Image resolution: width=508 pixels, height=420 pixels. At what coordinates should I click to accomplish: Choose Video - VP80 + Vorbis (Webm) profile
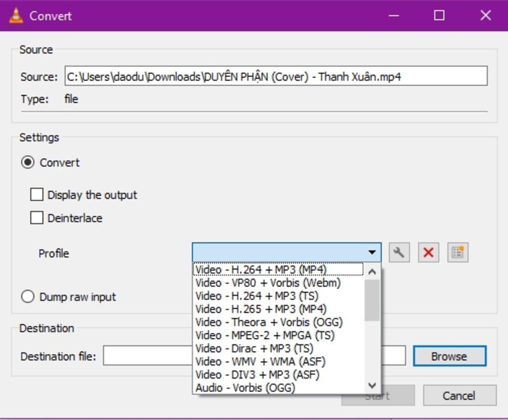click(278, 283)
